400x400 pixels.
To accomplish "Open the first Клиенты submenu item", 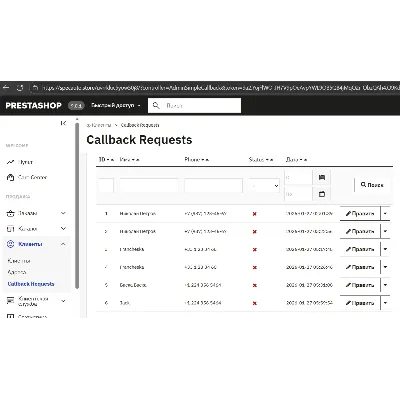I will coord(19,261).
